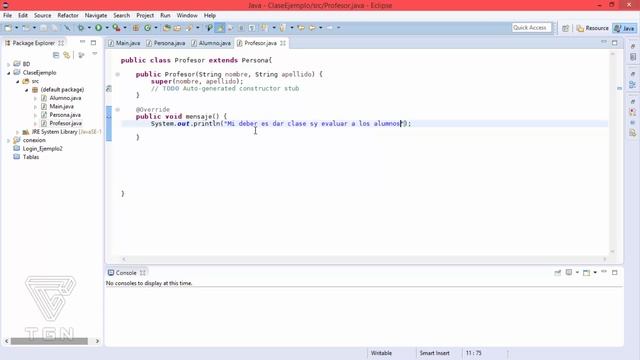Switch to the Main.java editor tab
Image resolution: width=640 pixels, height=360 pixels.
pos(124,43)
